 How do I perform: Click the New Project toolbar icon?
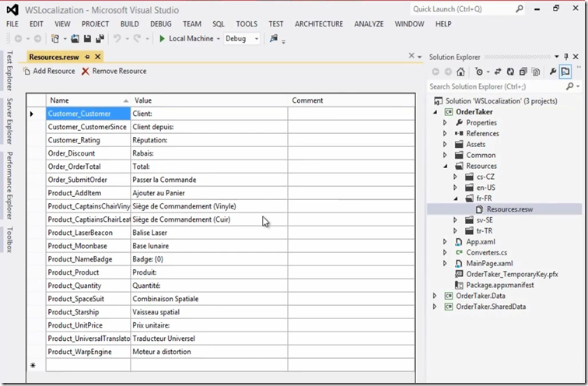[x=55, y=39]
